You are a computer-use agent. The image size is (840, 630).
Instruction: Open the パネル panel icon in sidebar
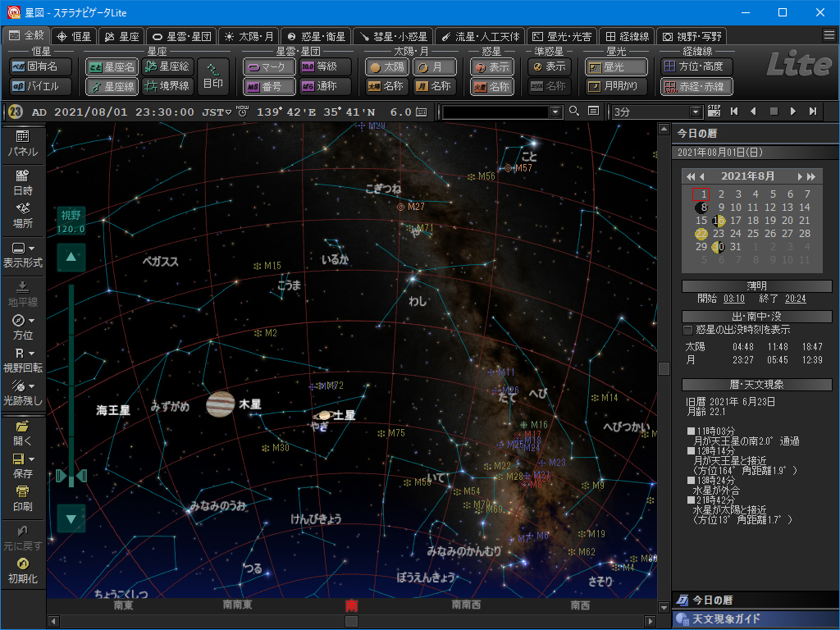pyautogui.click(x=22, y=143)
